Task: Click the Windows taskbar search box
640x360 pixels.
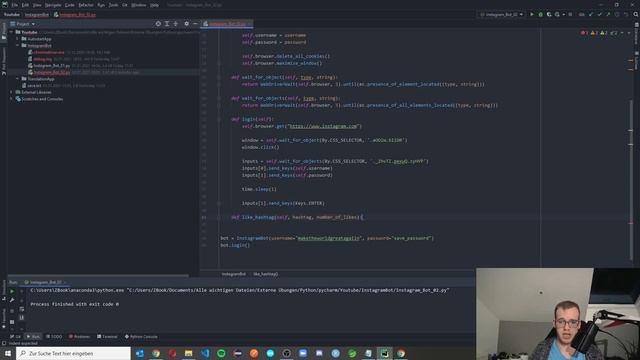Action: (73, 353)
